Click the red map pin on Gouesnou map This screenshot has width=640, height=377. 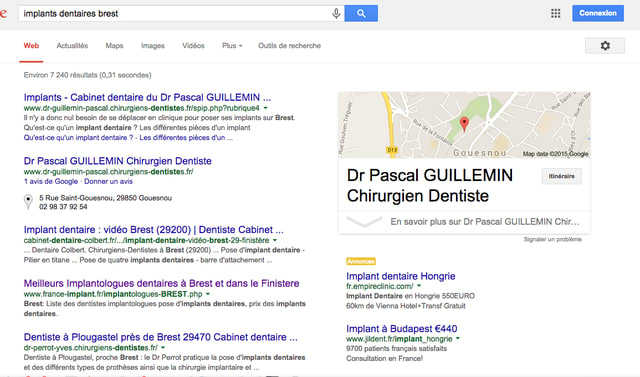(464, 124)
